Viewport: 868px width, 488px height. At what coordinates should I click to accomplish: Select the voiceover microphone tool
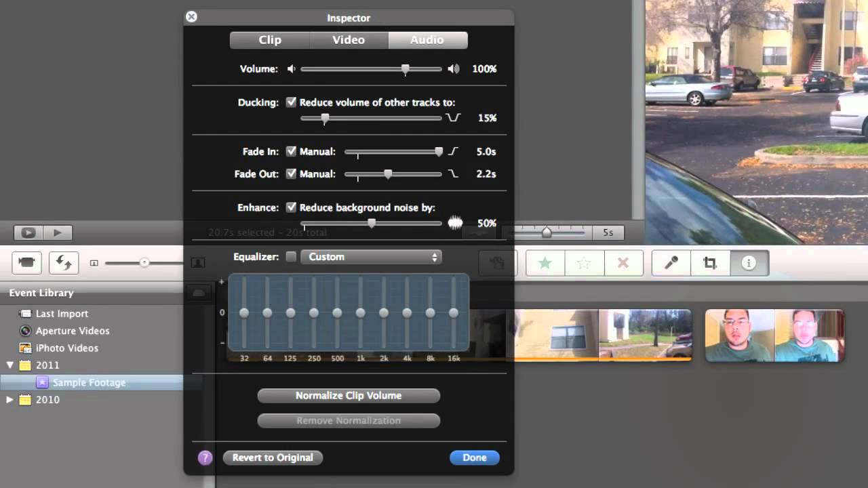coord(670,262)
